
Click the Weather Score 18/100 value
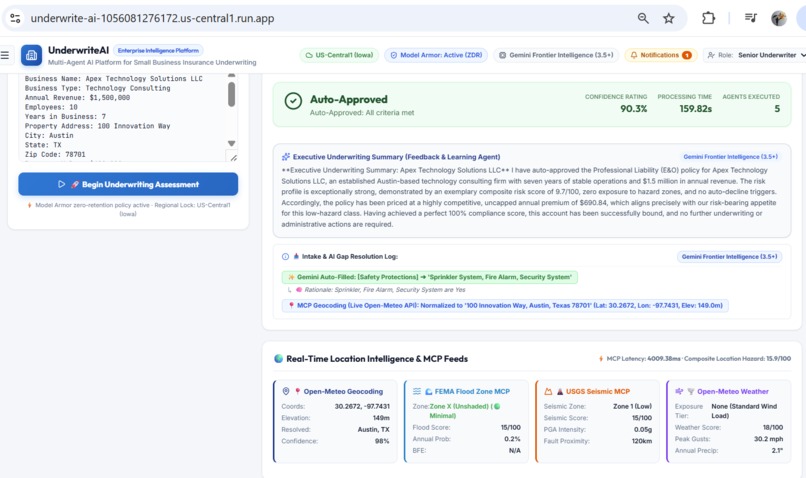click(x=773, y=427)
